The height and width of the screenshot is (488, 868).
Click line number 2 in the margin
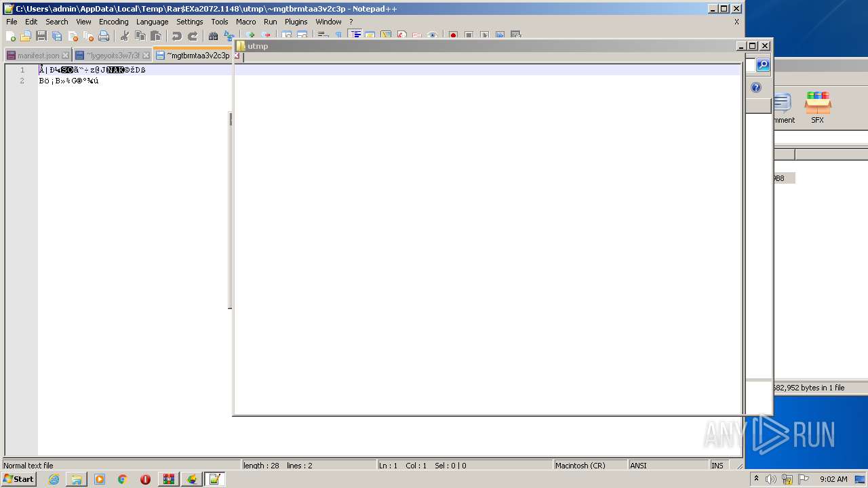22,81
